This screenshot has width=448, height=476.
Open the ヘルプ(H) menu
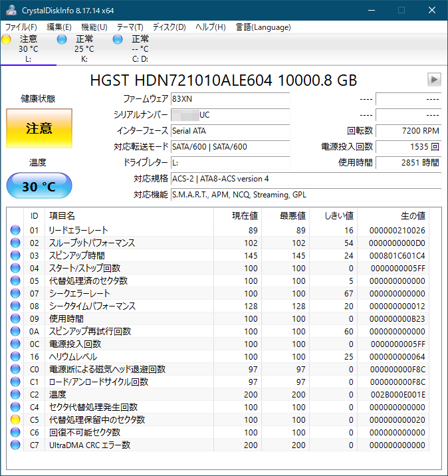[210, 27]
